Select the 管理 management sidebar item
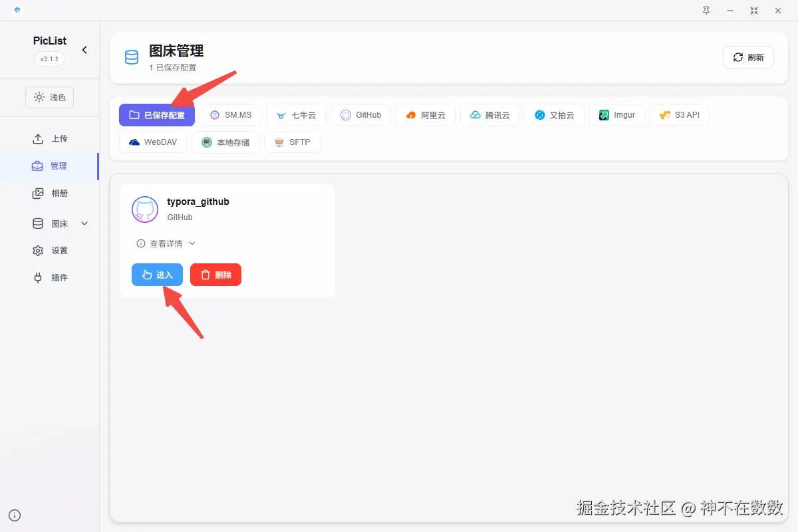This screenshot has height=532, width=798. pyautogui.click(x=49, y=166)
